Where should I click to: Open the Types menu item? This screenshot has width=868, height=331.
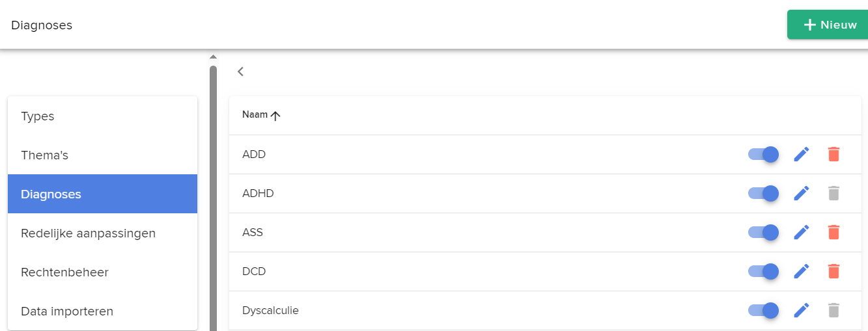click(102, 116)
